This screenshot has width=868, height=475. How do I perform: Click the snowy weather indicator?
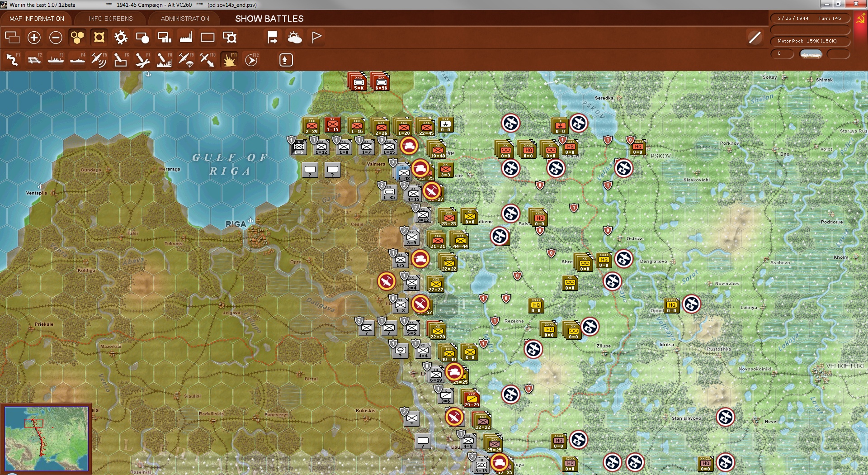811,54
